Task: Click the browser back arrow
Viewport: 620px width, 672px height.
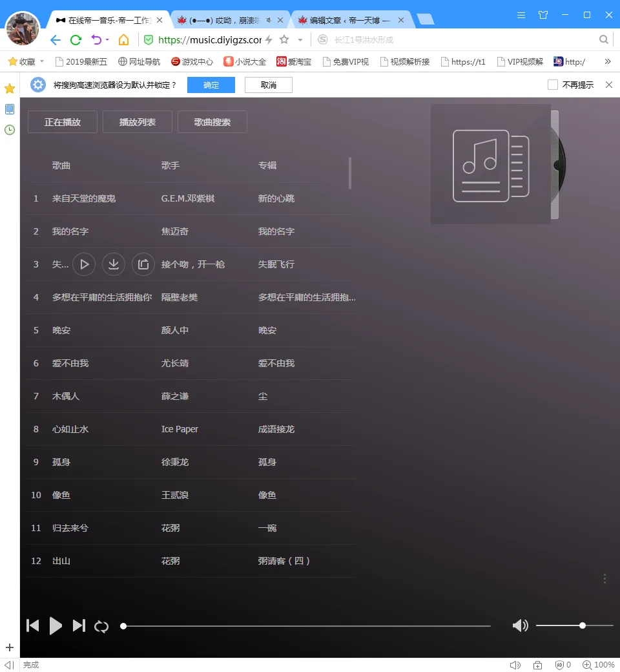Action: coord(56,40)
